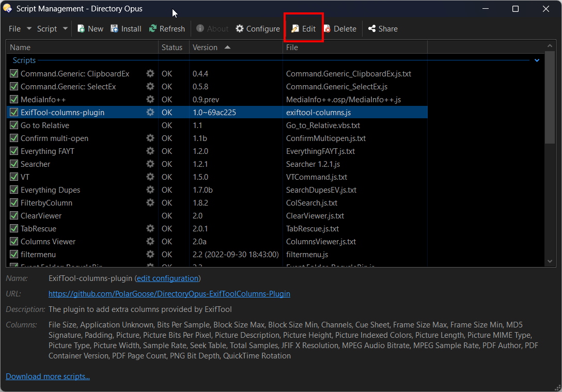Disable the ClearViewer script checkbox
Viewport: 562px width, 392px height.
click(x=14, y=215)
